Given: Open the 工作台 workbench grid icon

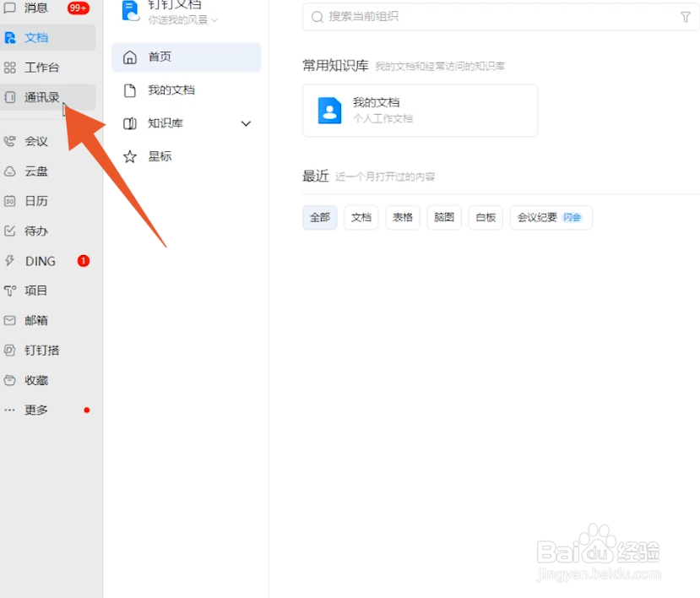Looking at the screenshot, I should [10, 68].
